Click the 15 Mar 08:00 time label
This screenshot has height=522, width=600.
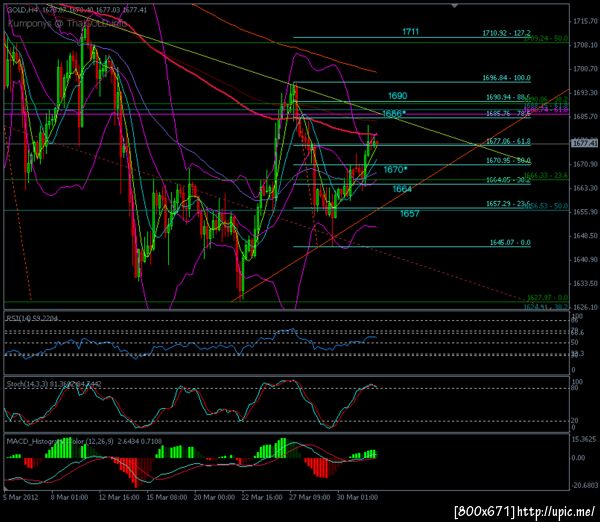pos(167,498)
